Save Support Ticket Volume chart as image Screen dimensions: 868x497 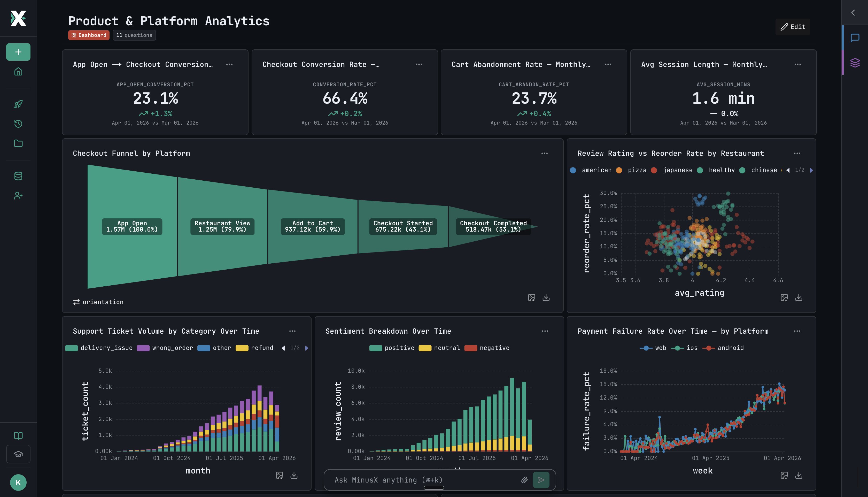(280, 475)
